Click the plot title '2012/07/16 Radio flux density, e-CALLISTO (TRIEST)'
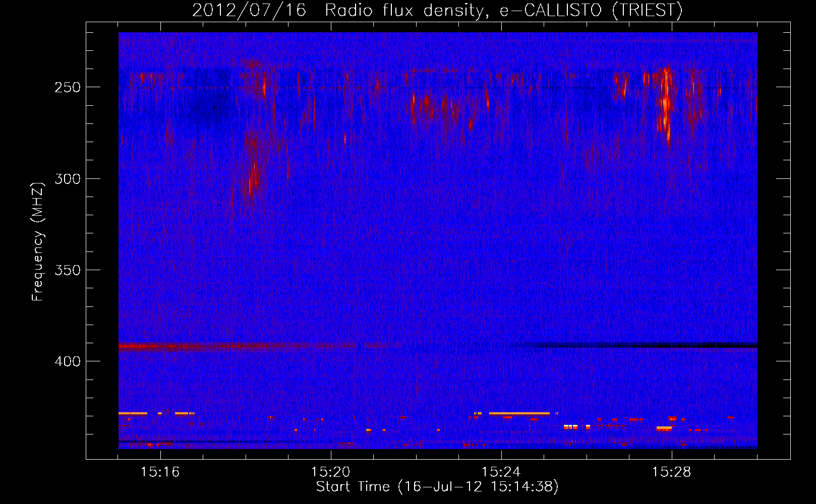816x504 pixels. pos(437,10)
